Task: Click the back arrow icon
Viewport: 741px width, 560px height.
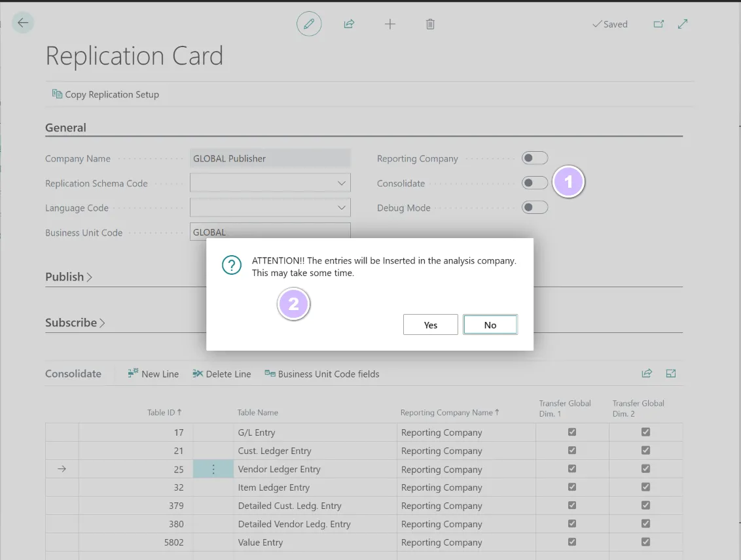Action: pyautogui.click(x=23, y=24)
